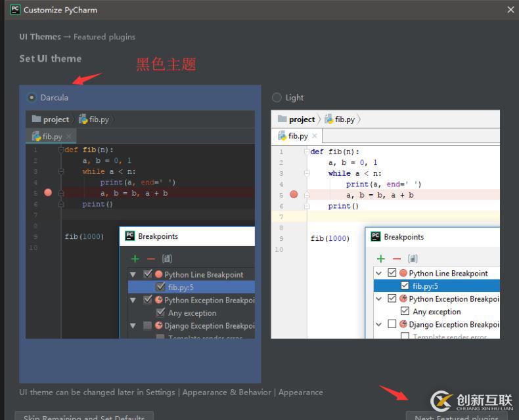The image size is (519, 420).
Task: Toggle Django Exception Breakpoint checkbox in Darcula preview
Action: click(148, 325)
